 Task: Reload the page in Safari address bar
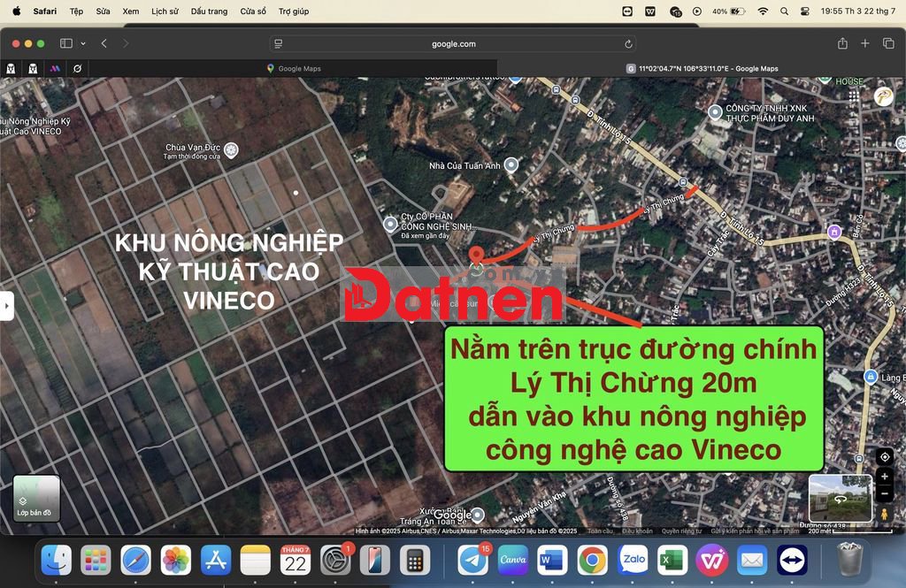(628, 43)
